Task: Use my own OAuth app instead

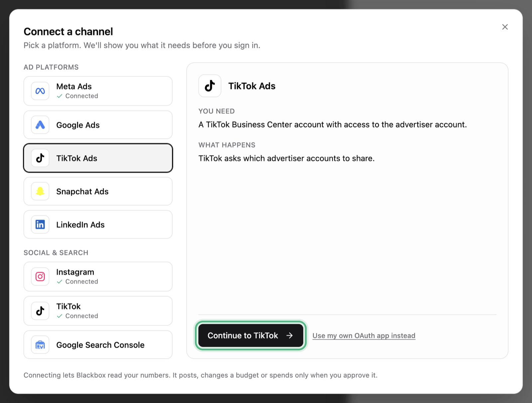Action: tap(364, 336)
